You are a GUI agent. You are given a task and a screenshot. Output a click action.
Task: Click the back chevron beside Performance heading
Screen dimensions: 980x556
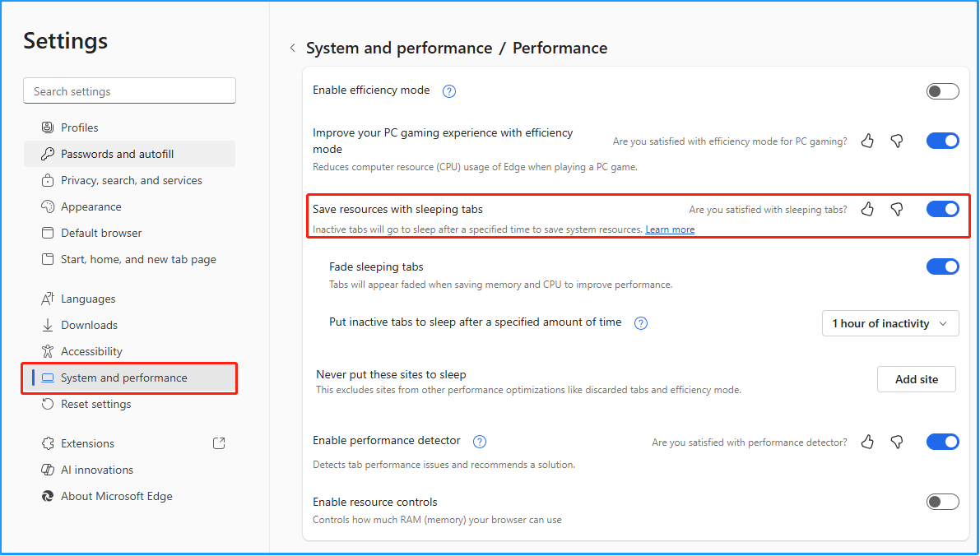pyautogui.click(x=293, y=48)
